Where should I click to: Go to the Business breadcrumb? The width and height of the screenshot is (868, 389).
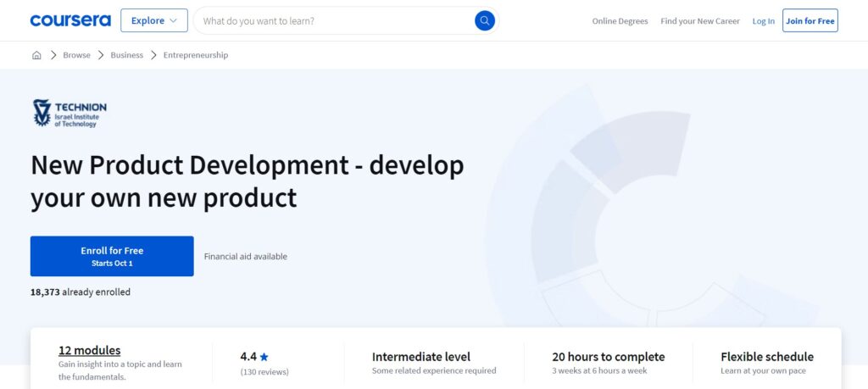(126, 55)
